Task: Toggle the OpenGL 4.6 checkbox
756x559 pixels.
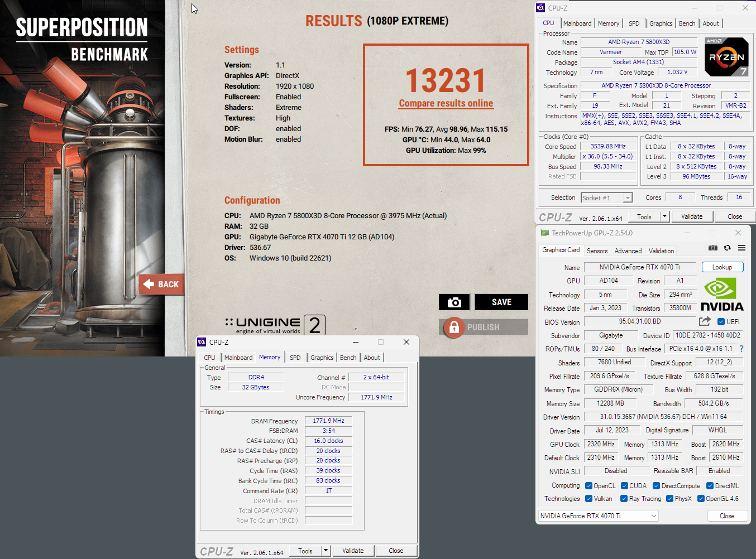Action: 701,499
